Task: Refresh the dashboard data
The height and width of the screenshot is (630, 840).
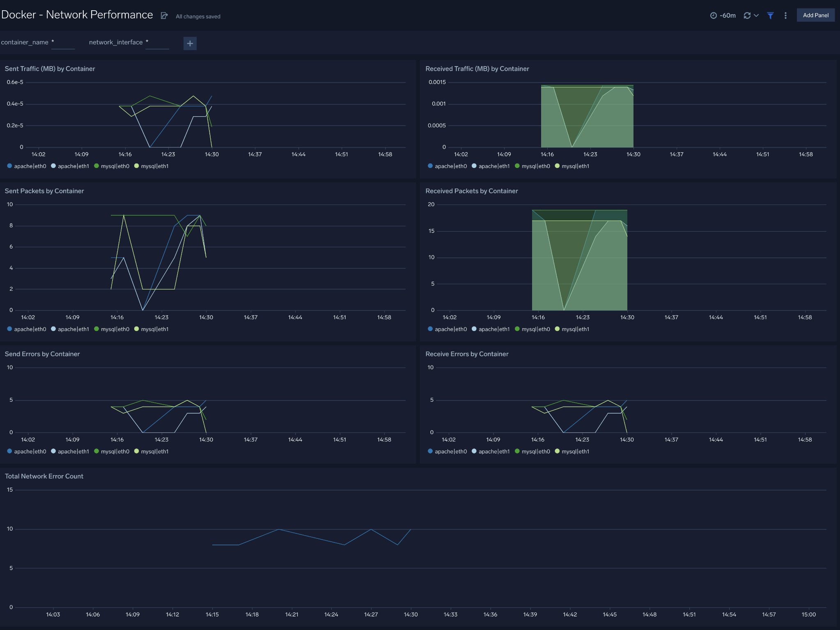Action: 748,15
